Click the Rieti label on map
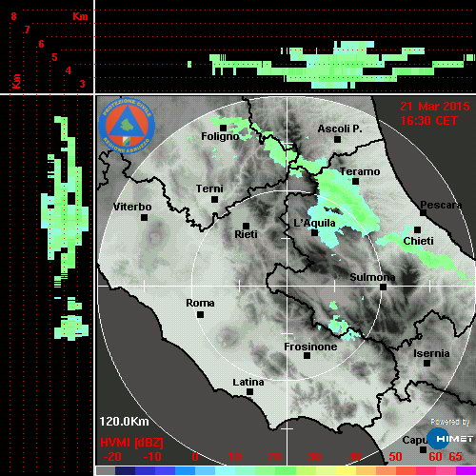Viewport: 476px width, 476px height. click(246, 234)
